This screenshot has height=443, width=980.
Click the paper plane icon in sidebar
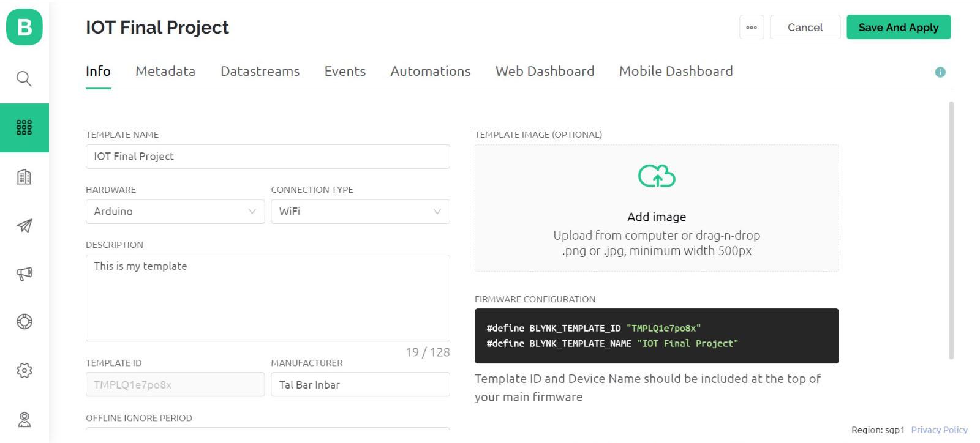pyautogui.click(x=24, y=226)
